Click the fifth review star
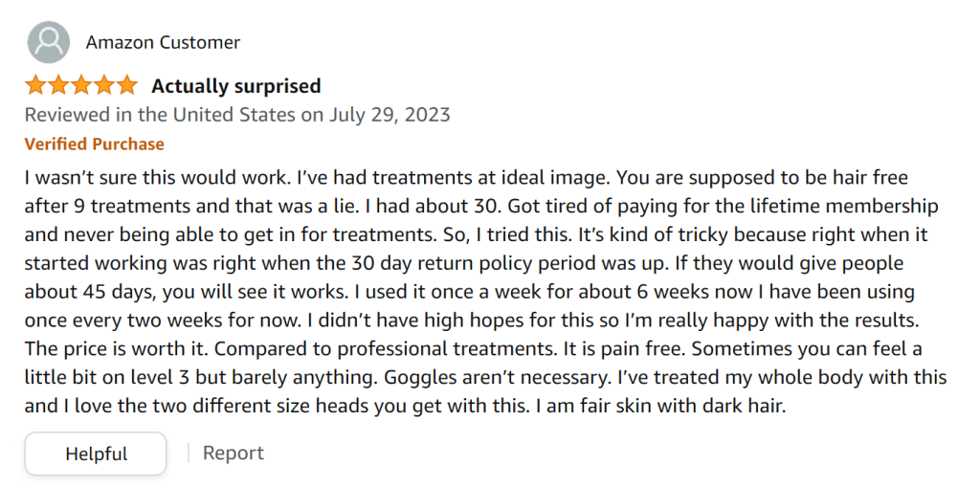 (126, 86)
